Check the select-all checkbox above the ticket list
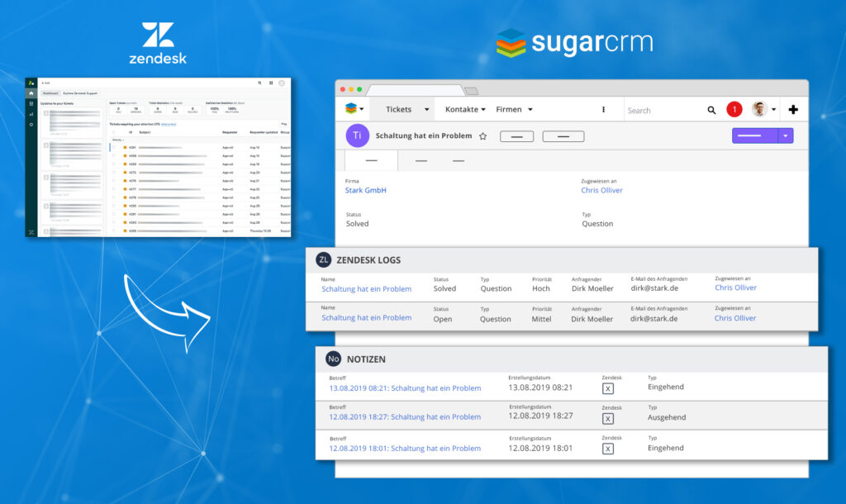The height and width of the screenshot is (504, 846). pos(114,132)
